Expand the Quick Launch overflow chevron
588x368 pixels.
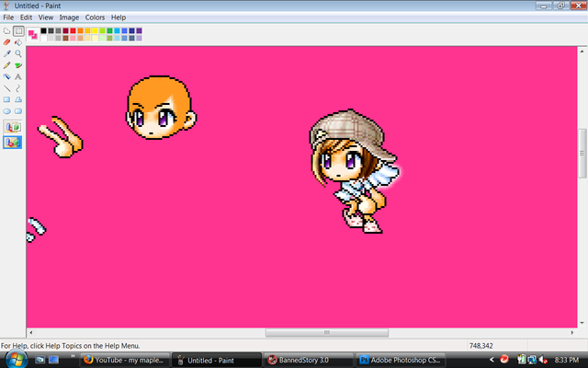pos(73,356)
